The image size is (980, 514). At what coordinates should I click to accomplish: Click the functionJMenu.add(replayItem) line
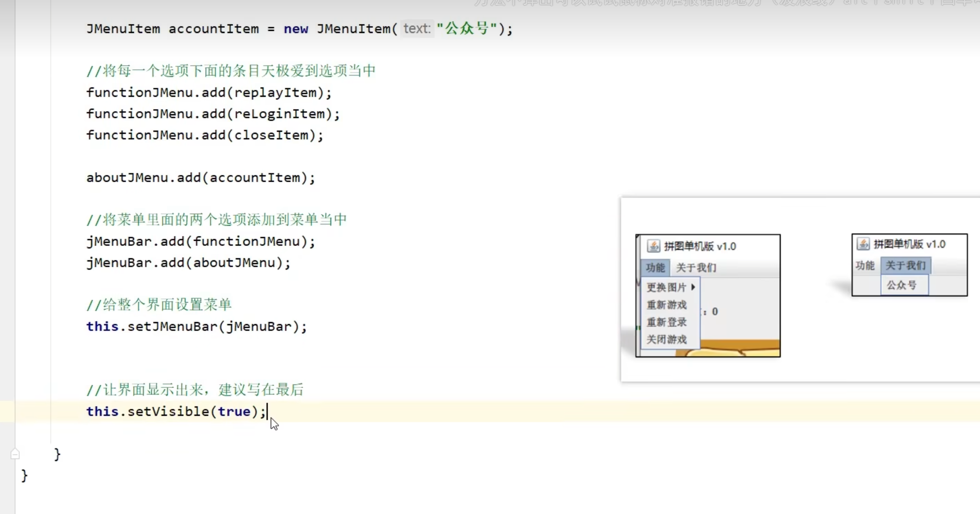[x=208, y=93]
